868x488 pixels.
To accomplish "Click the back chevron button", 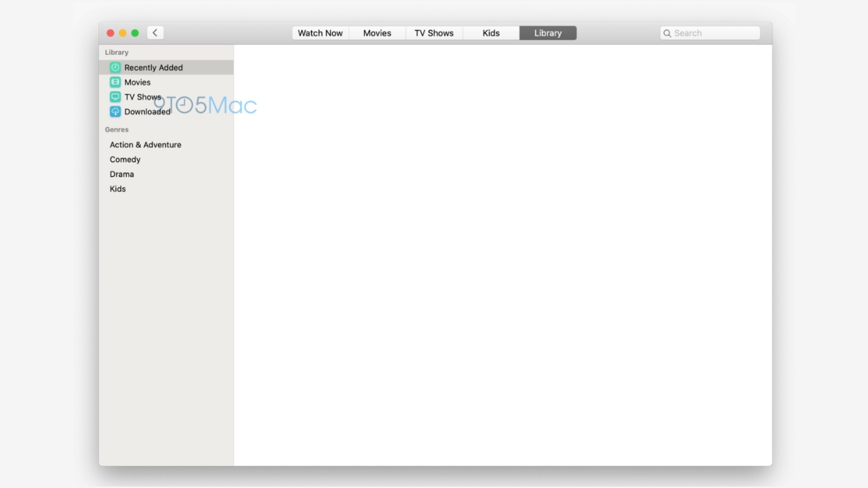I will click(x=155, y=33).
